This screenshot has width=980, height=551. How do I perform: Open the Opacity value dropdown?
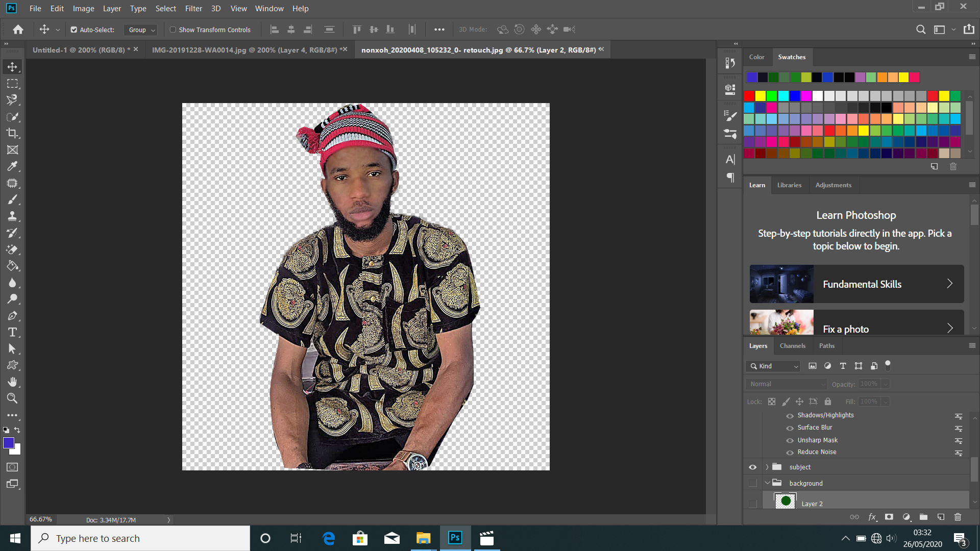pos(886,384)
